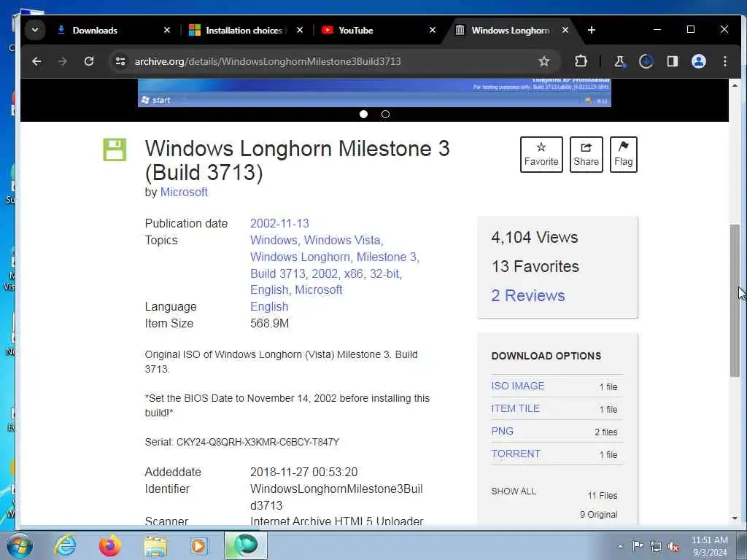The image size is (747, 560).
Task: Open Windows Explorer folder in taskbar
Action: pos(156,546)
